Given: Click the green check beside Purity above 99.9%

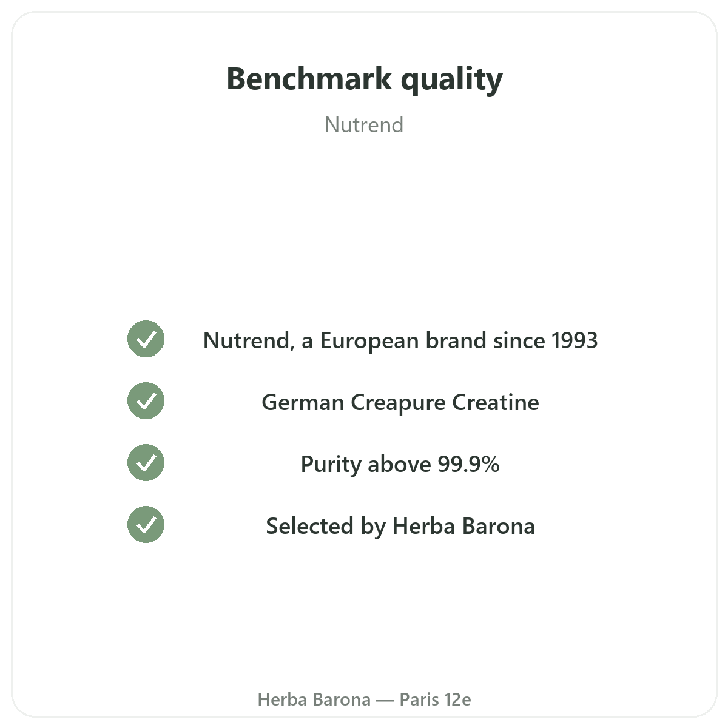Looking at the screenshot, I should (x=146, y=463).
